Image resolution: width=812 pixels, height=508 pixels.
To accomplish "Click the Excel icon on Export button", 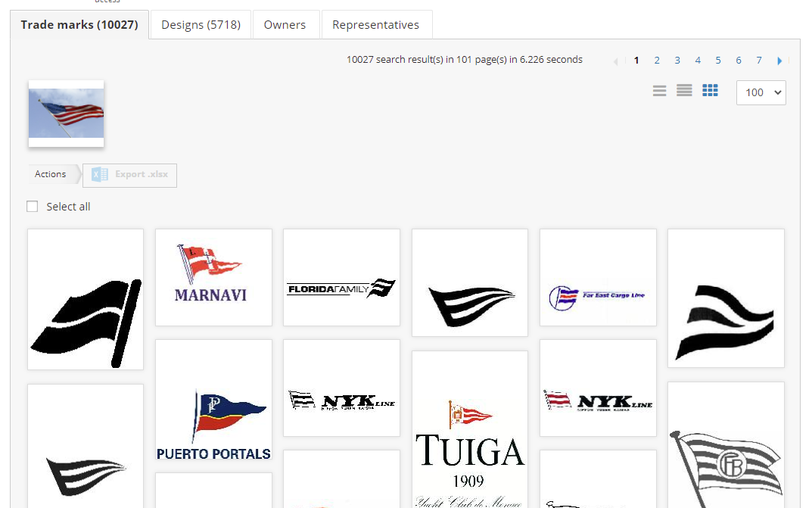I will [x=100, y=175].
